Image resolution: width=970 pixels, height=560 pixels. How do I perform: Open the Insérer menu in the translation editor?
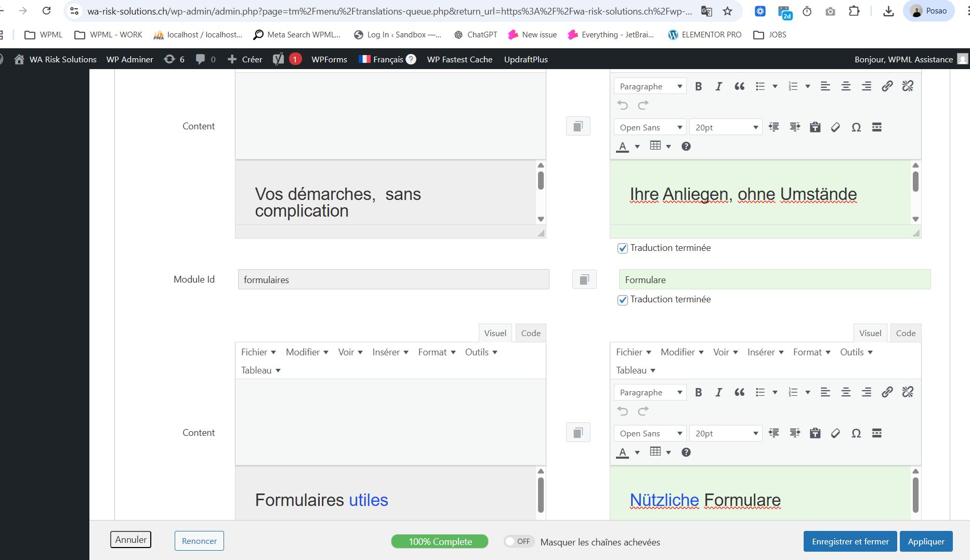coord(765,352)
